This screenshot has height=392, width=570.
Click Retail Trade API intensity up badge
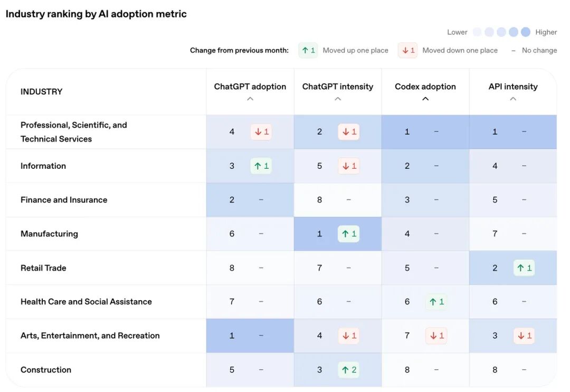[x=524, y=267]
